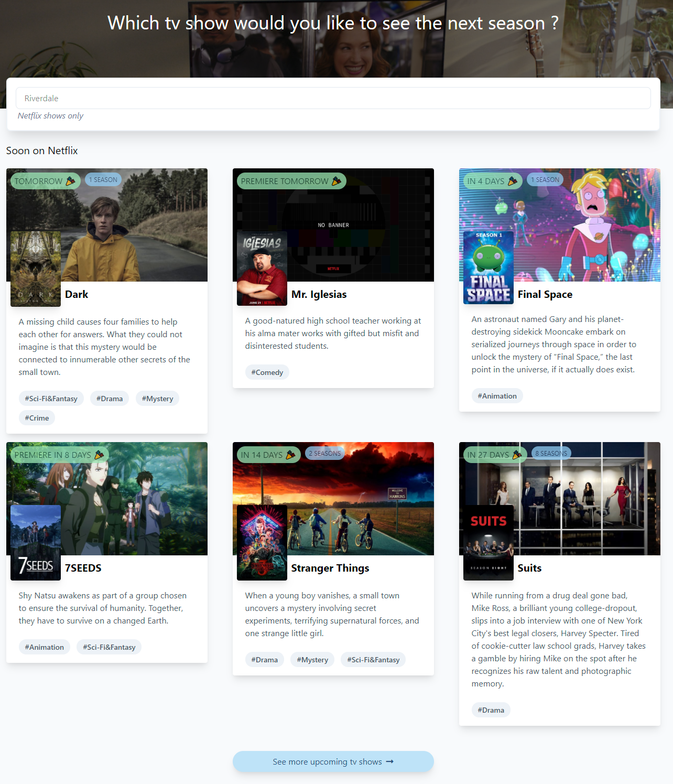This screenshot has height=784, width=673.
Task: Select #Mystery tag on Dark card
Action: point(157,399)
